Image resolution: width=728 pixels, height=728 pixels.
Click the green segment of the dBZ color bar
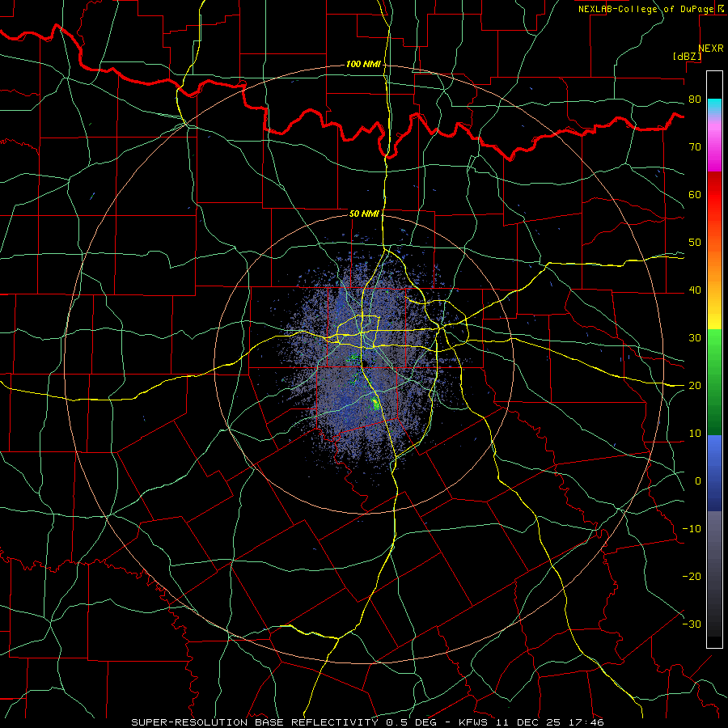tap(714, 382)
